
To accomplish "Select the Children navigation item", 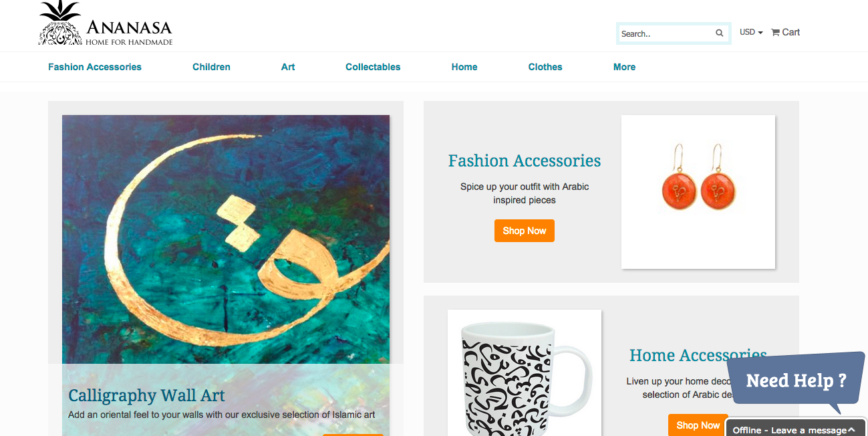I will 211,67.
